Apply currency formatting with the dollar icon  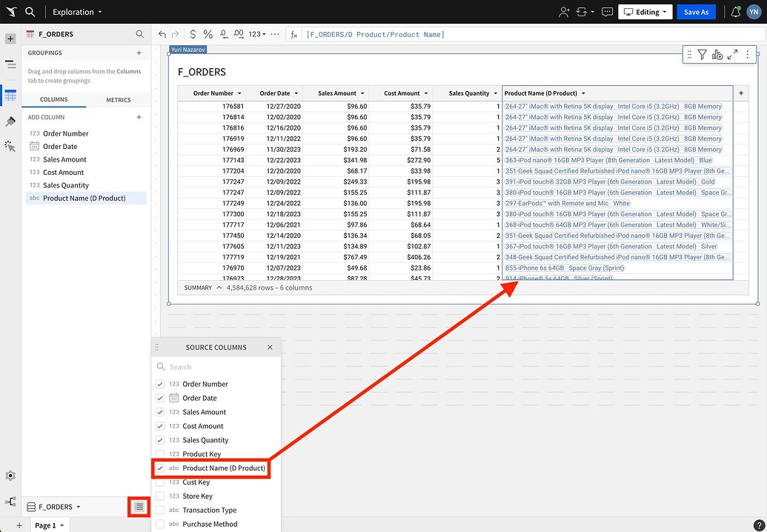tap(193, 34)
